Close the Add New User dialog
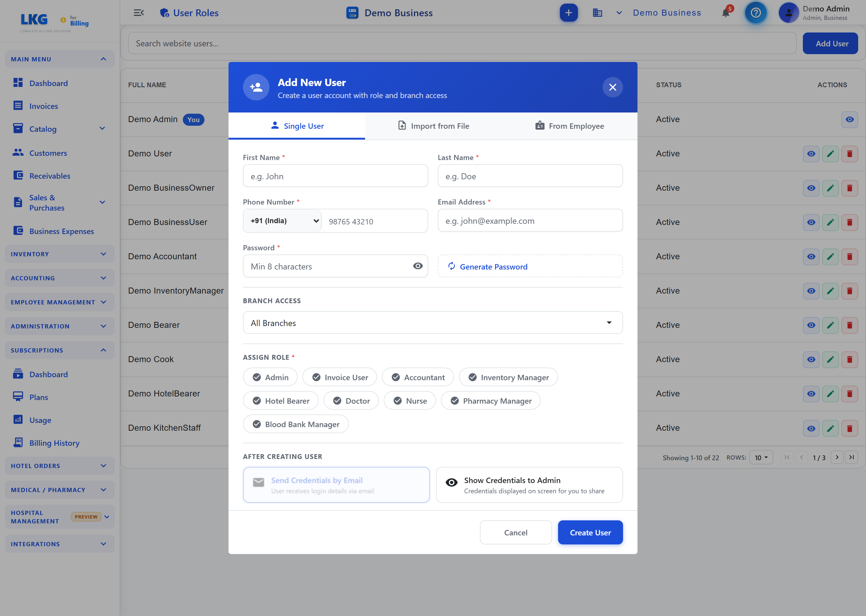 612,87
